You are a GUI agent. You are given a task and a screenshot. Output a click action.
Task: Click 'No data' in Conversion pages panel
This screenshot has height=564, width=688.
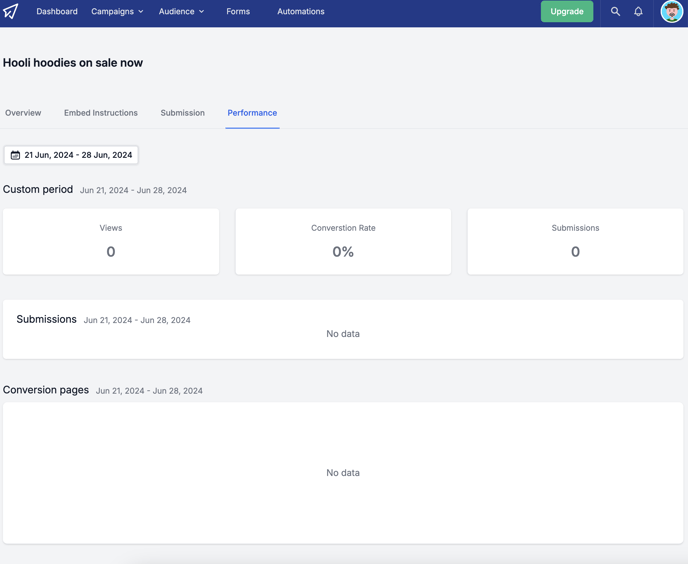(x=343, y=473)
